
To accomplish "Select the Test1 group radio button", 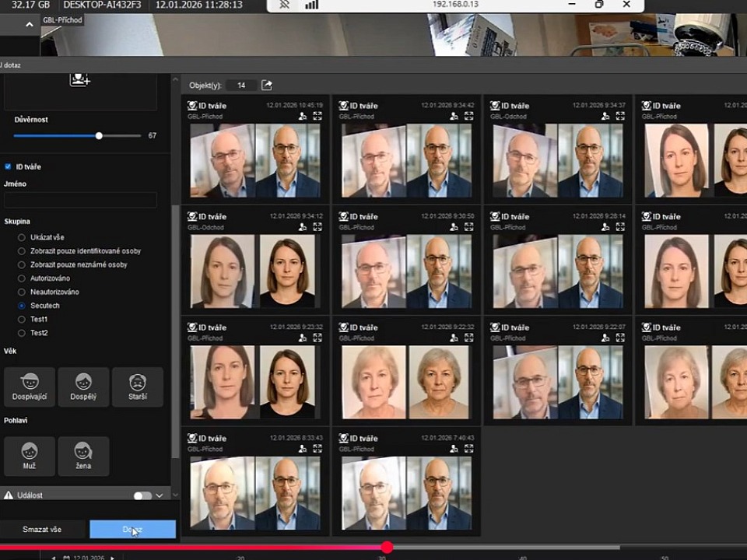I will (x=22, y=319).
